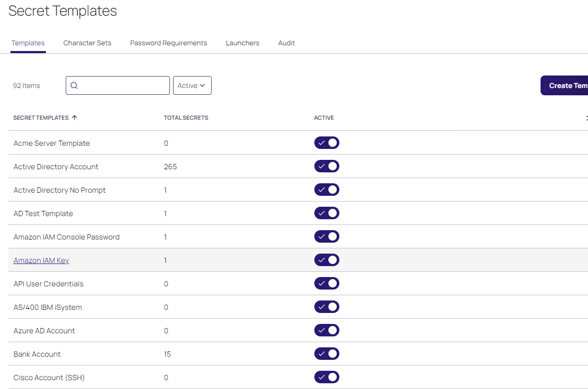Image resolution: width=588 pixels, height=389 pixels.
Task: Click the search magnifier icon
Action: point(74,86)
